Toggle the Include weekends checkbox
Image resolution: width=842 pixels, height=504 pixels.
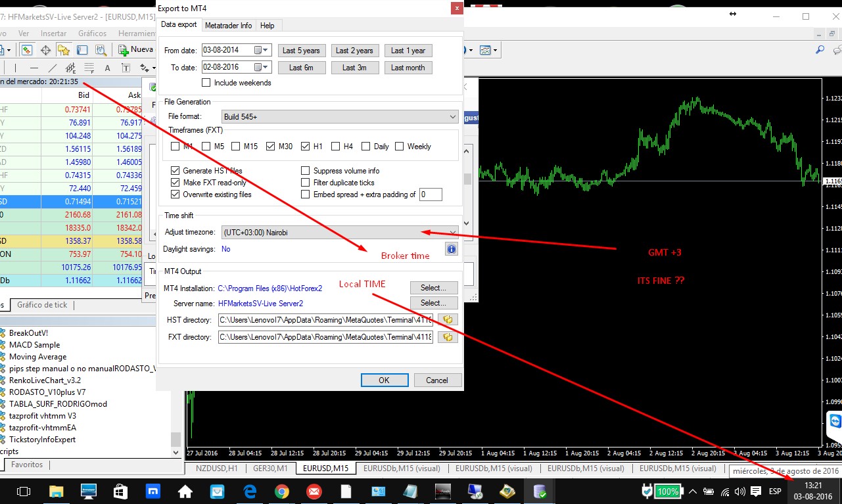[206, 83]
